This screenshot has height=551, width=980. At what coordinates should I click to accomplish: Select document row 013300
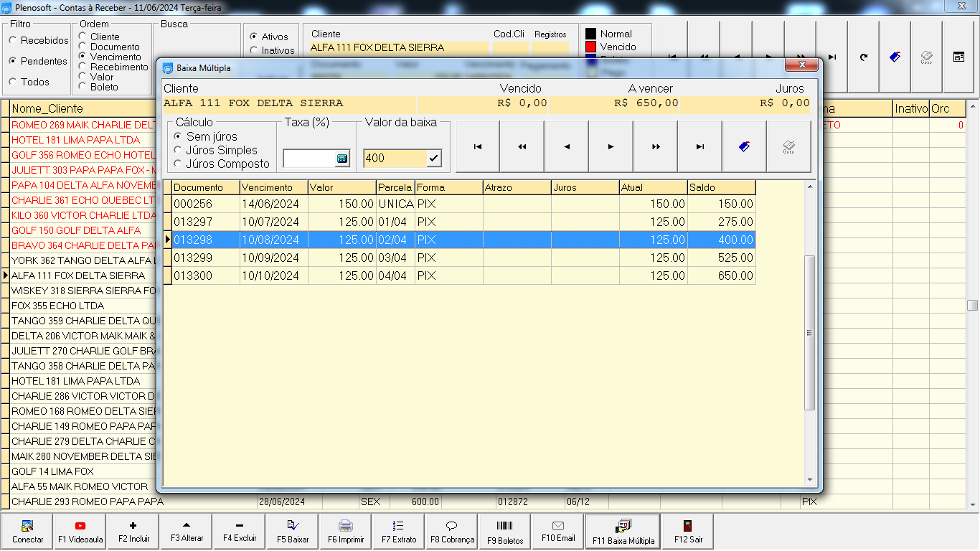click(x=463, y=275)
